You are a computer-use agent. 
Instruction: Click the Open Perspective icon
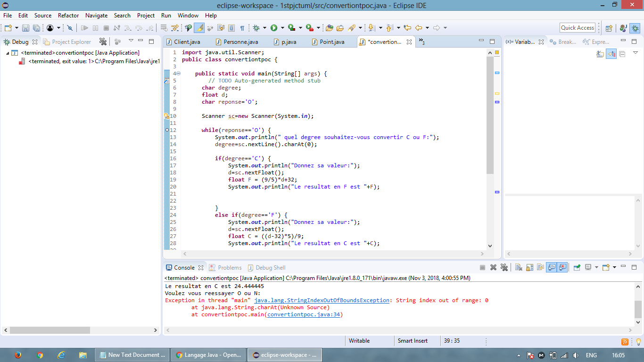[609, 28]
